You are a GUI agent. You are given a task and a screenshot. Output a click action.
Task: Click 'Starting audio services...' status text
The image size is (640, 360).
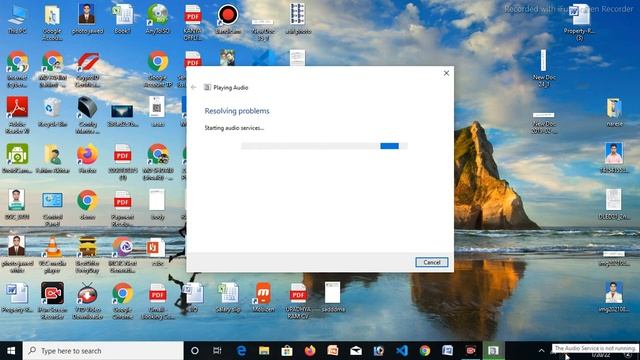click(234, 128)
